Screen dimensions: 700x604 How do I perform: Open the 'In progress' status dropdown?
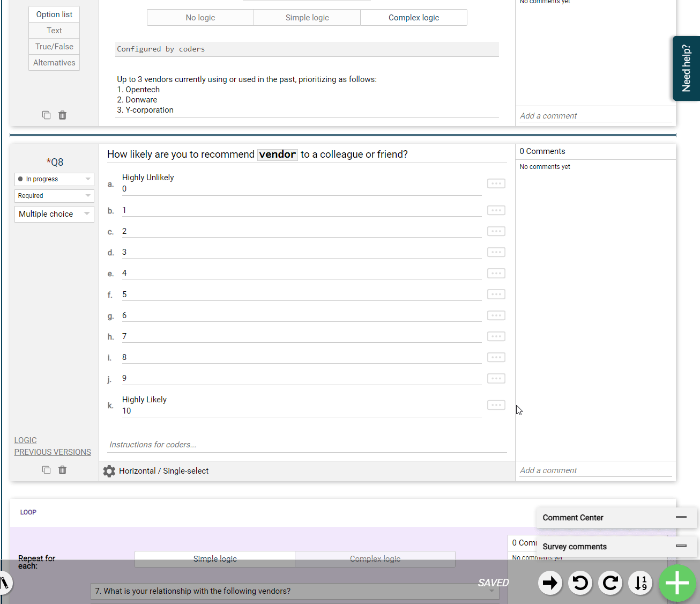54,179
